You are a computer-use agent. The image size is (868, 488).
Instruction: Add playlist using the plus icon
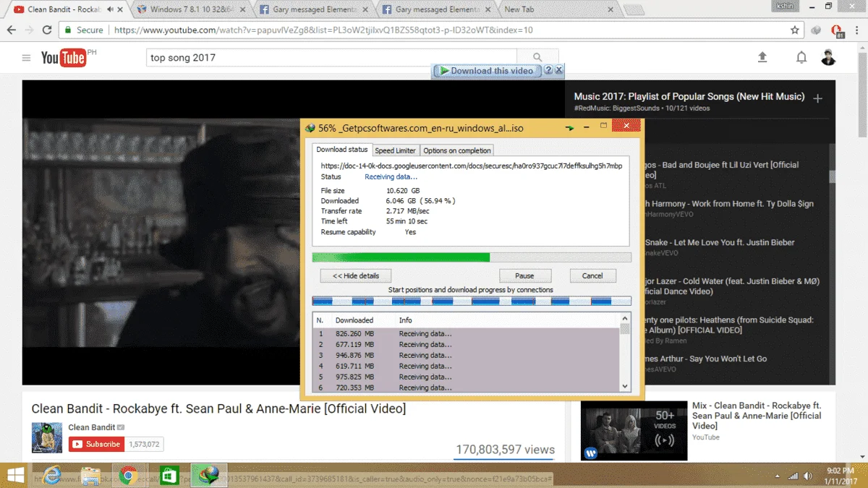(x=817, y=98)
